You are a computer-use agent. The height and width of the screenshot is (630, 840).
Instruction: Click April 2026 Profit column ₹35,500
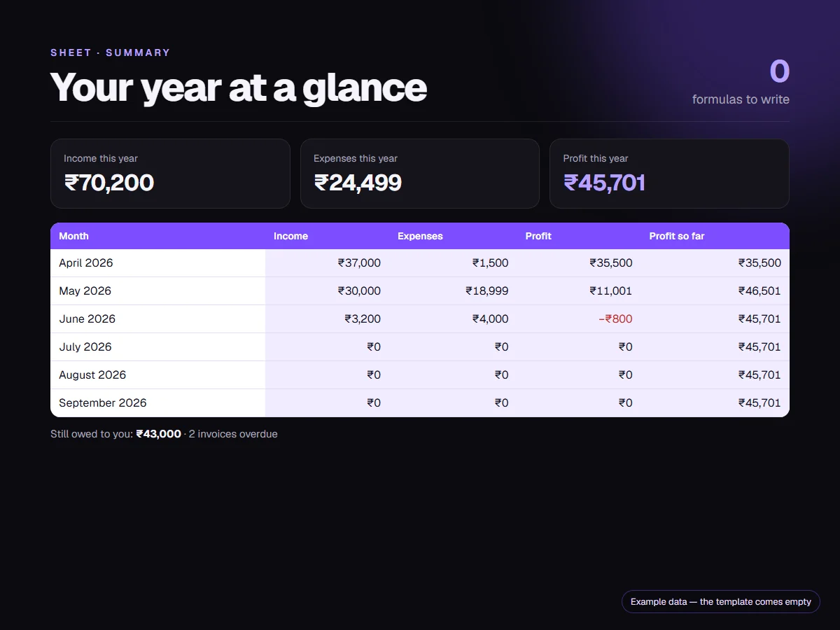[x=611, y=263]
